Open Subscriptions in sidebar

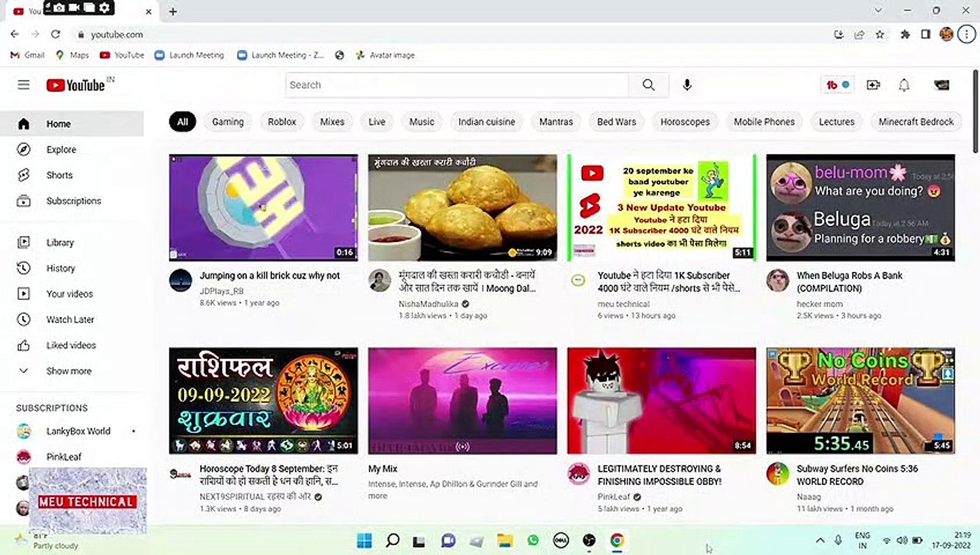click(72, 200)
